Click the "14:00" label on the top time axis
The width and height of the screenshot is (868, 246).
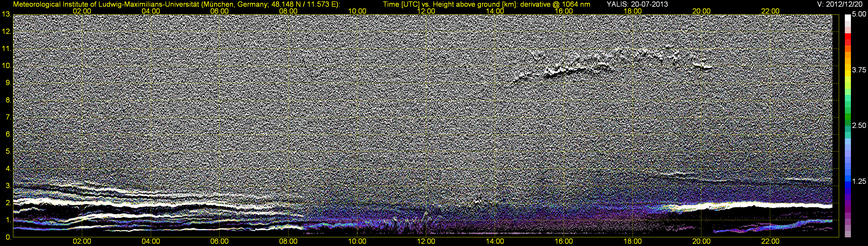pyautogui.click(x=495, y=11)
